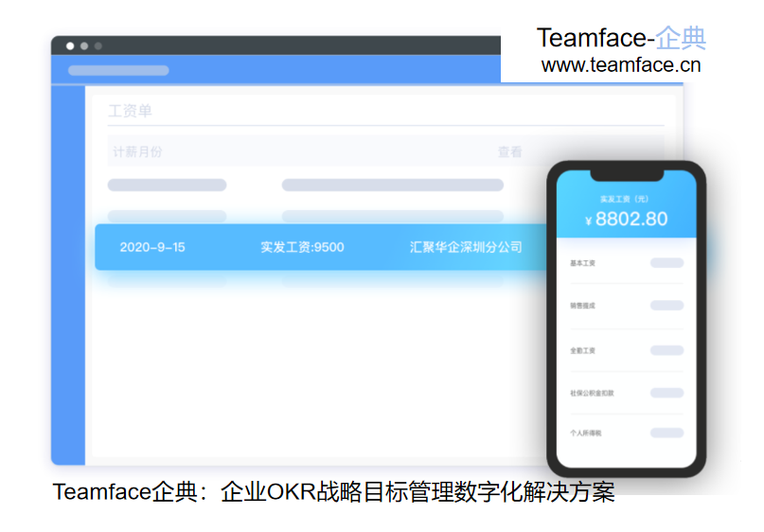
Task: Click the first white window control dot
Action: [x=70, y=45]
